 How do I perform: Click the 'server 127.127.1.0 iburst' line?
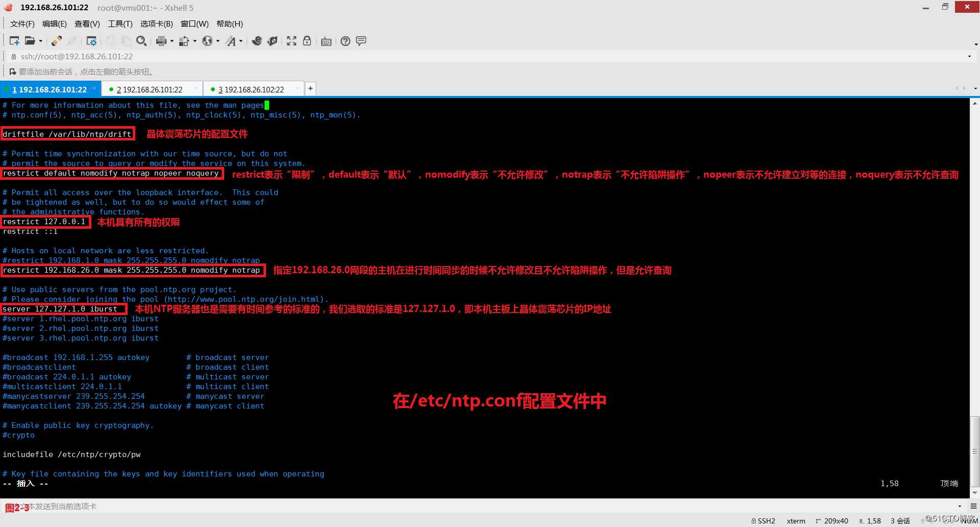coord(60,309)
